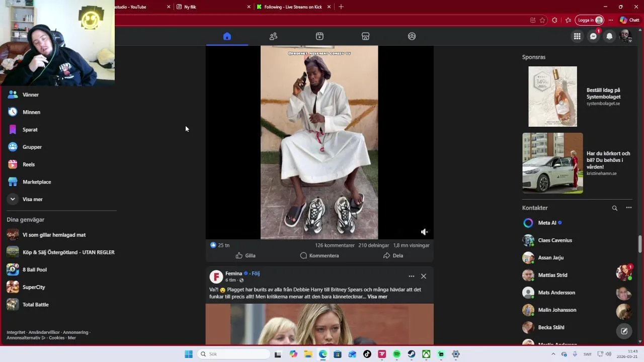
Task: Click the Logga in browser profile button
Action: click(x=589, y=20)
